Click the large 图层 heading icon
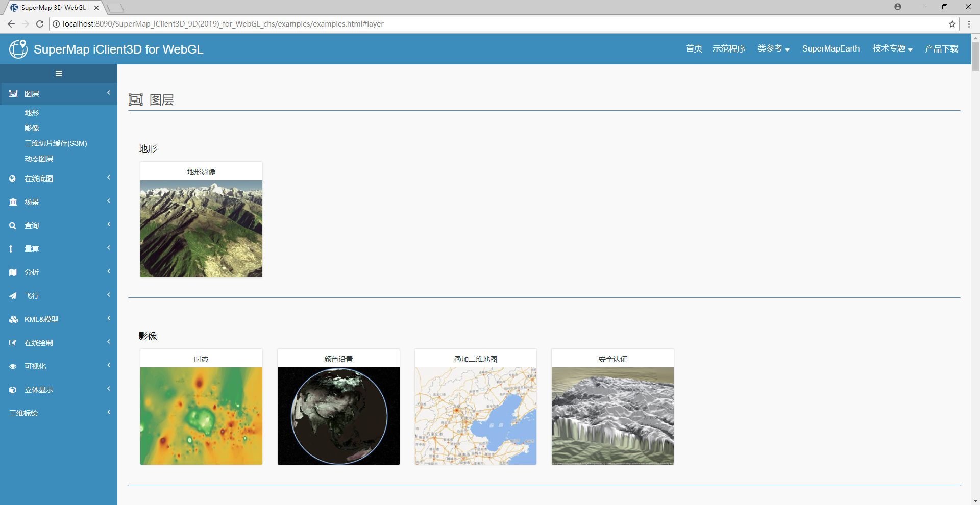 136,99
